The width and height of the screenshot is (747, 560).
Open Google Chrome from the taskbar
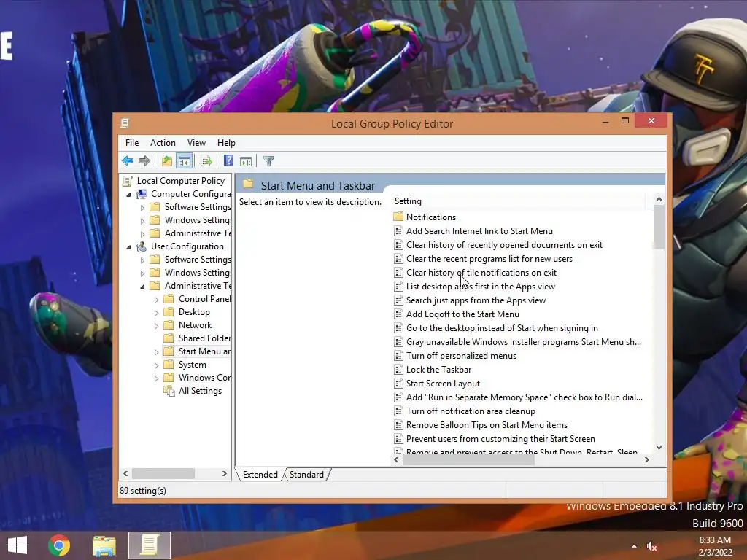coord(58,545)
